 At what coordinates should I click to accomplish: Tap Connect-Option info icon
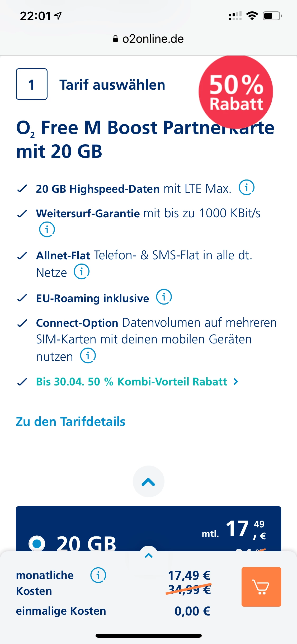(88, 356)
